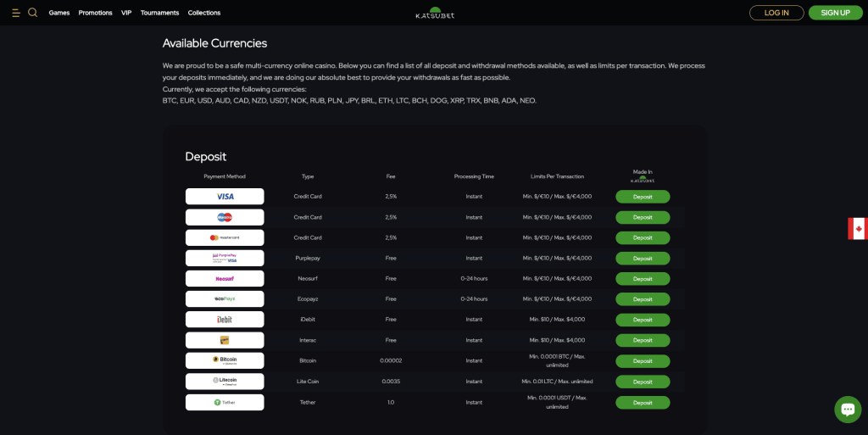This screenshot has width=868, height=435.
Task: Click Deposit button in Purplepay row
Action: tap(643, 259)
